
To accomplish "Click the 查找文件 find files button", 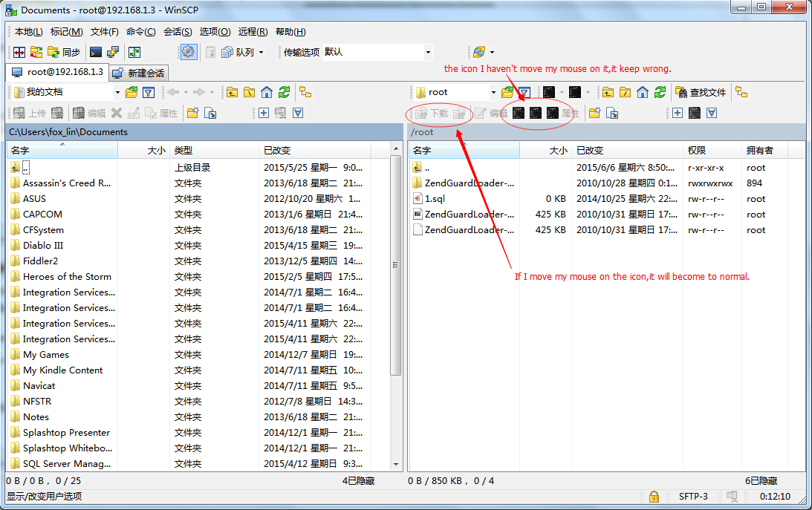I will coord(701,92).
